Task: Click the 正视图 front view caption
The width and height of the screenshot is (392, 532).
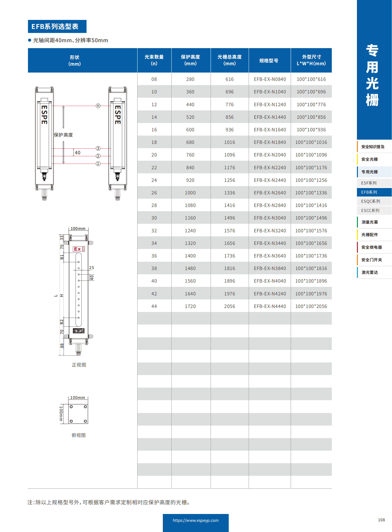Action: click(79, 365)
